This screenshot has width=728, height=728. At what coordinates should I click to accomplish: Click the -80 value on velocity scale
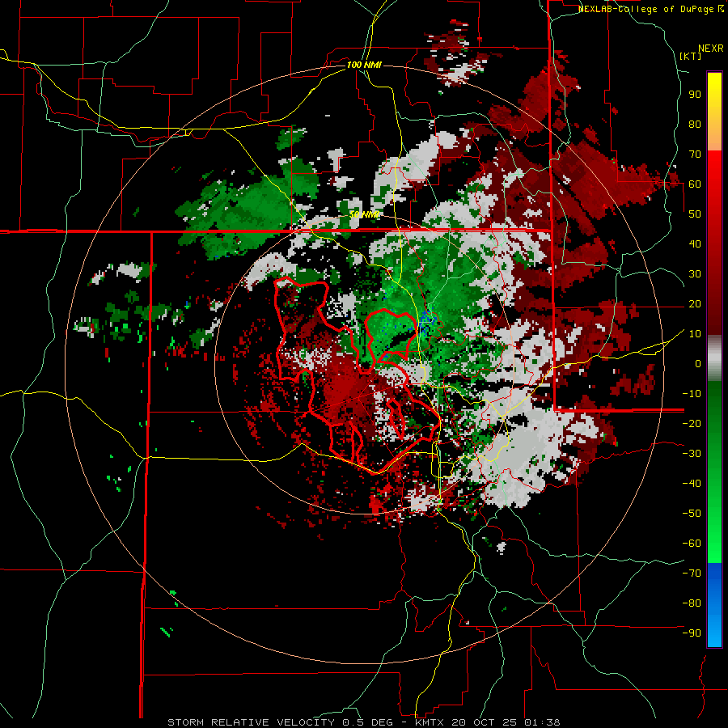(x=692, y=603)
